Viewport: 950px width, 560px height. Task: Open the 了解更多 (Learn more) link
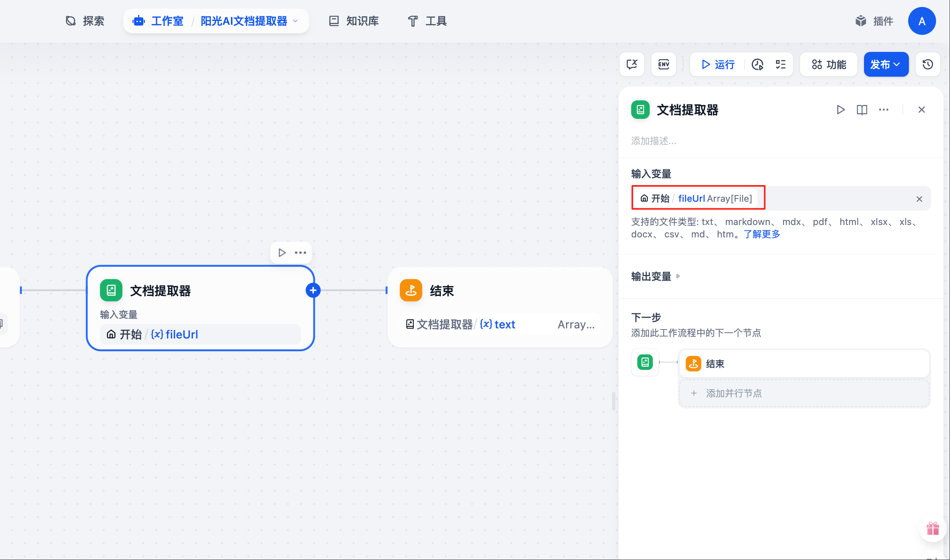click(762, 234)
